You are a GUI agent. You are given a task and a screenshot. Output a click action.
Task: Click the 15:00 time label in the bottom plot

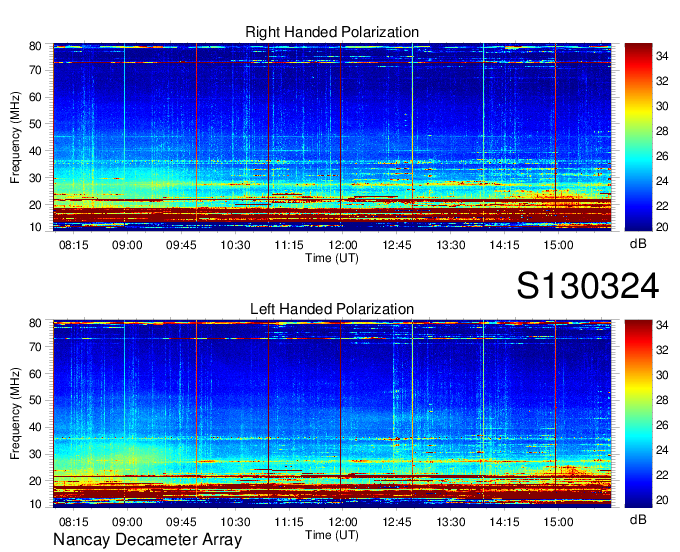pyautogui.click(x=558, y=522)
